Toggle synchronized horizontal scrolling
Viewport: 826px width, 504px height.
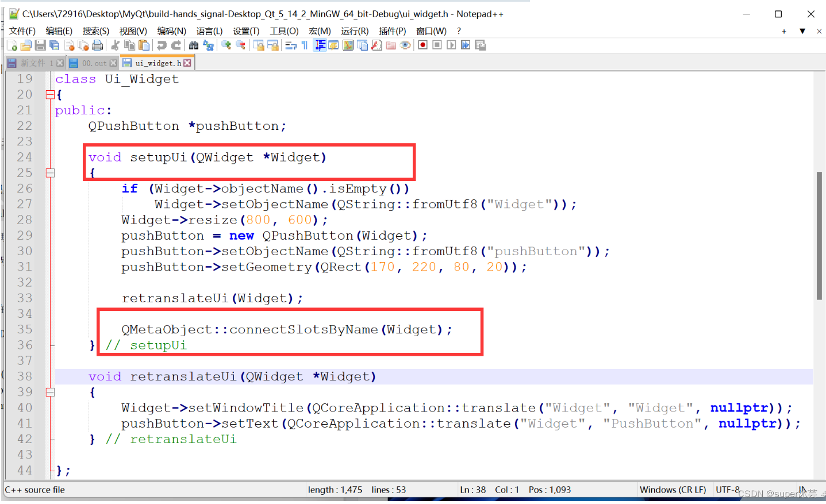tap(273, 45)
